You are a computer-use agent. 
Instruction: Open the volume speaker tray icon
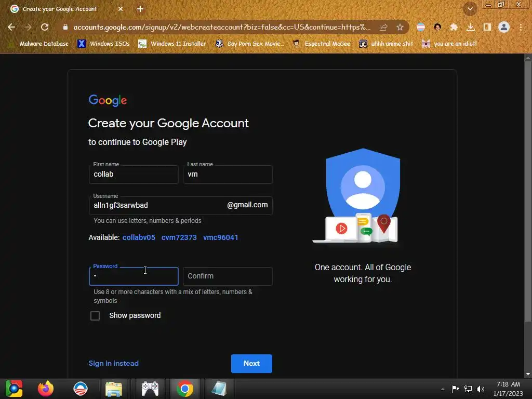pos(481,389)
